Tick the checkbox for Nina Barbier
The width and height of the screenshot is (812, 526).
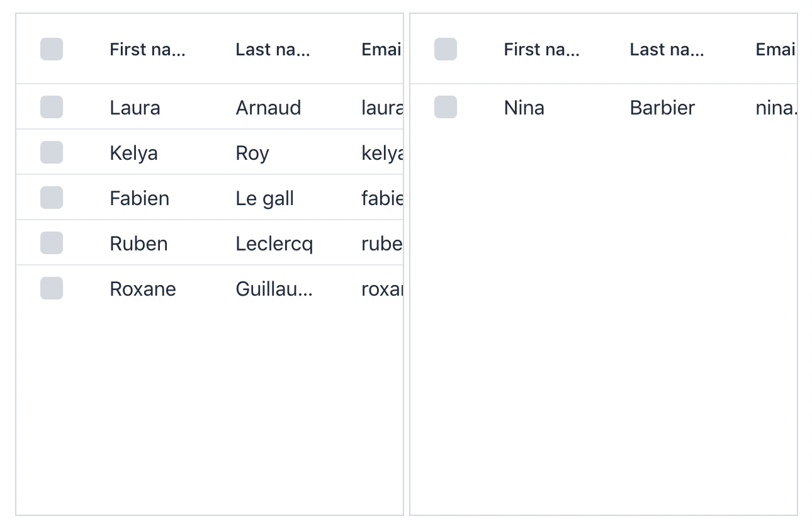click(446, 107)
